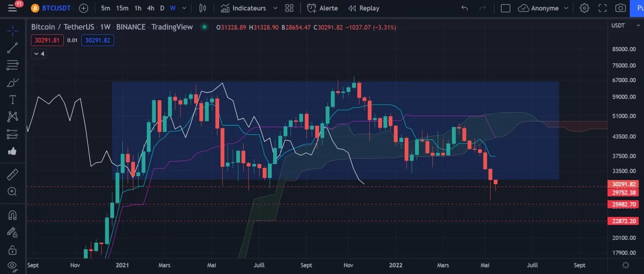Click the 30291.82 buy price box

tap(98, 40)
